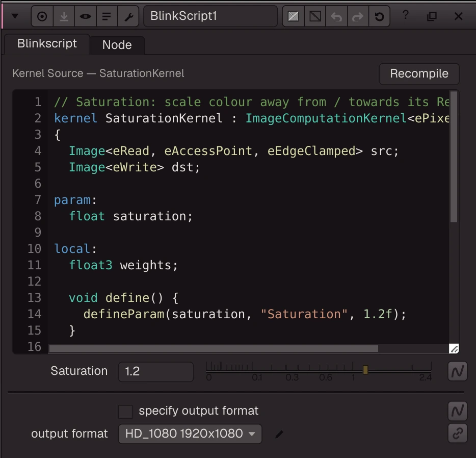
Task: Click line number 16 in the gutter
Action: (34, 347)
